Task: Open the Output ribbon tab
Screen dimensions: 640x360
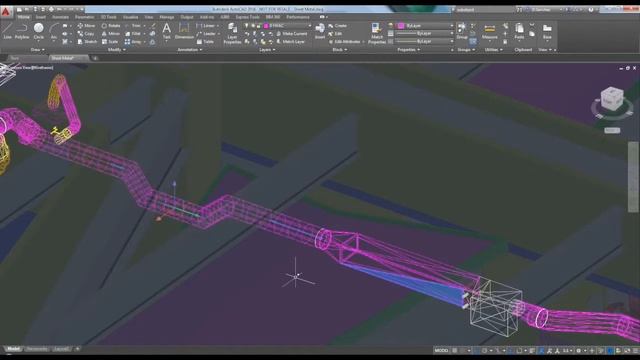Action: pos(187,17)
